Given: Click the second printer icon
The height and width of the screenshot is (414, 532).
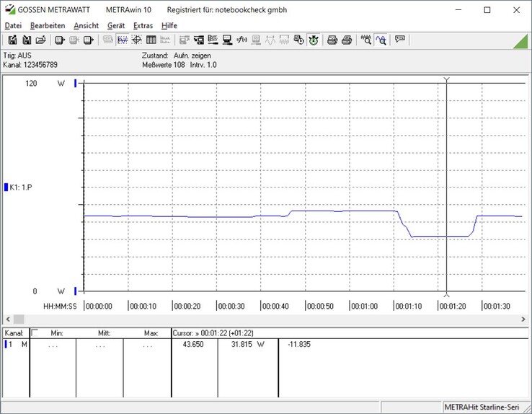Looking at the screenshot, I should click(x=347, y=40).
